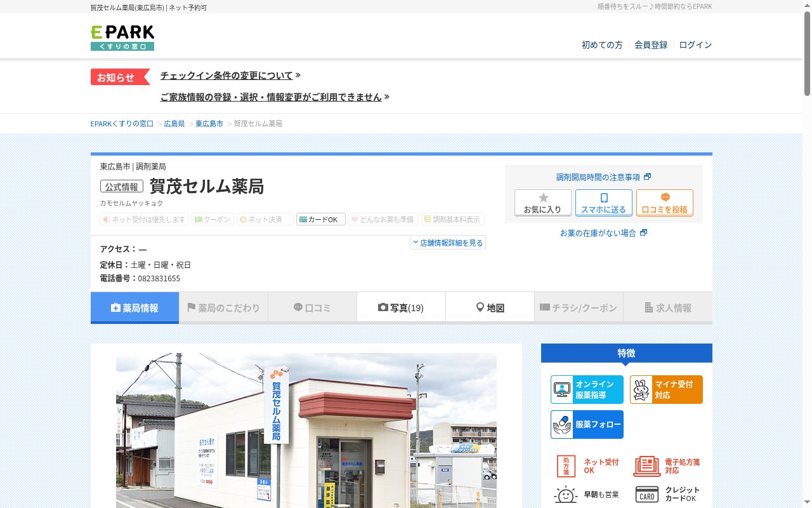The width and height of the screenshot is (812, 508).
Task: Click the ログイン link
Action: [695, 45]
